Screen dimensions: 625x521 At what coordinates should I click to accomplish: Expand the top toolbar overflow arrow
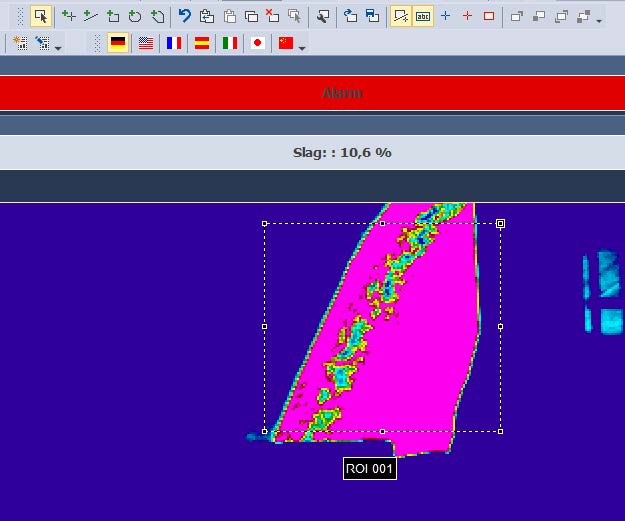[x=599, y=20]
